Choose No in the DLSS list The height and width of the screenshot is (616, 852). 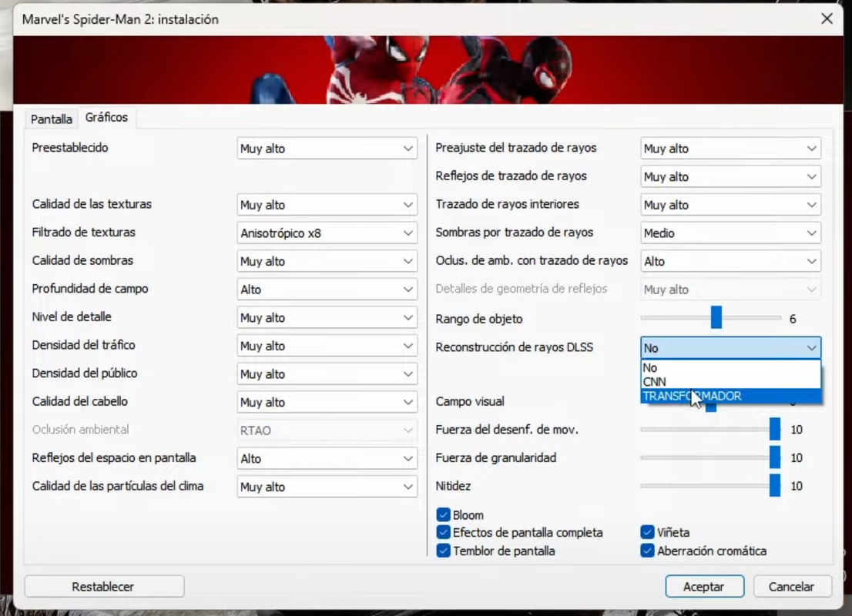(730, 368)
